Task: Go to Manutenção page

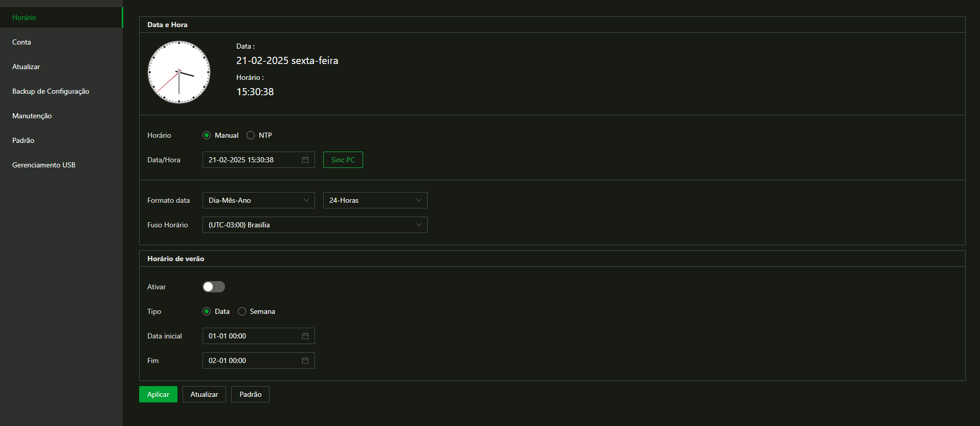Action: tap(61, 116)
